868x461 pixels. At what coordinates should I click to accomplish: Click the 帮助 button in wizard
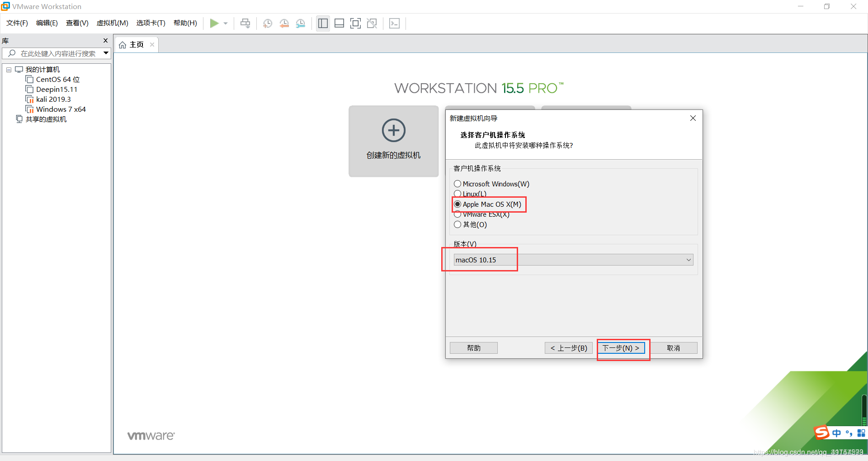[474, 348]
